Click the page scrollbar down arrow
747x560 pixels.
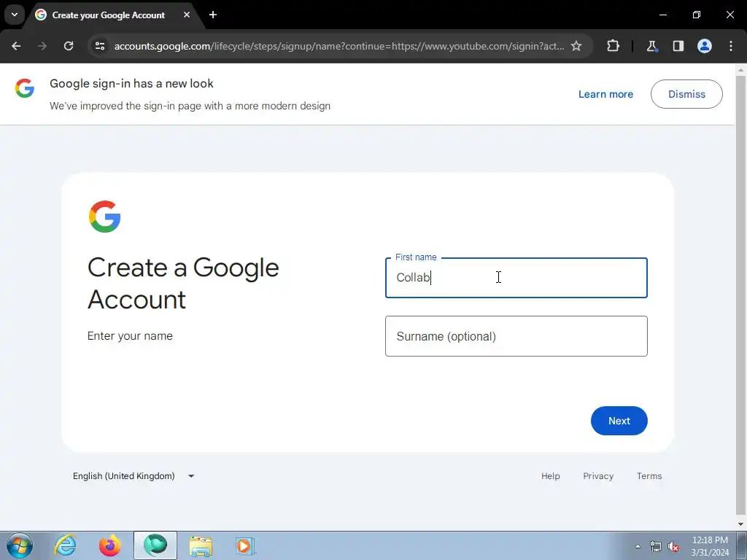[x=741, y=524]
